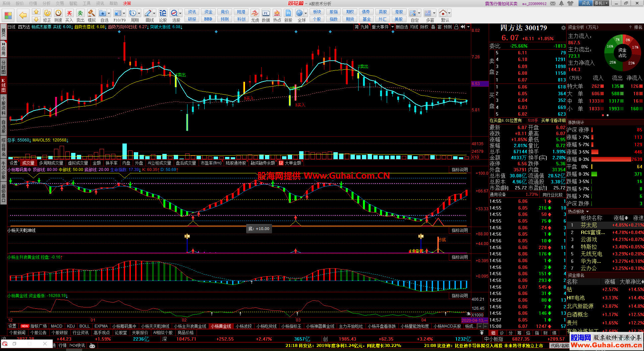Toggle 除权 ex-rights adjustment
The image size is (644, 351).
pos(424,27)
